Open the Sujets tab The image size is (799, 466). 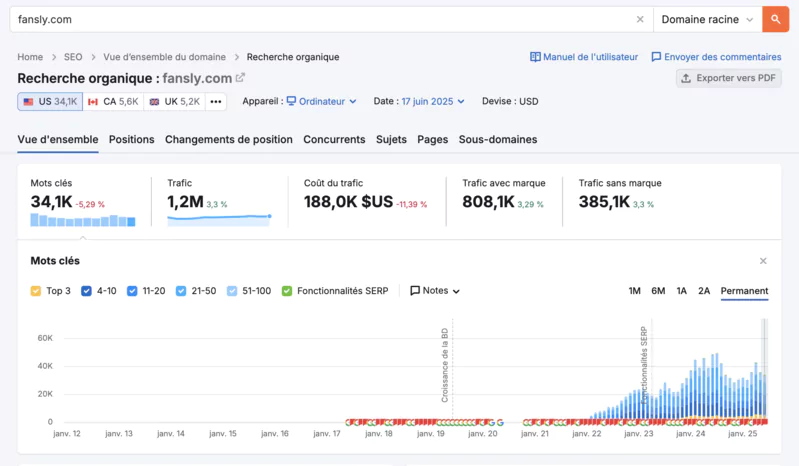click(391, 140)
